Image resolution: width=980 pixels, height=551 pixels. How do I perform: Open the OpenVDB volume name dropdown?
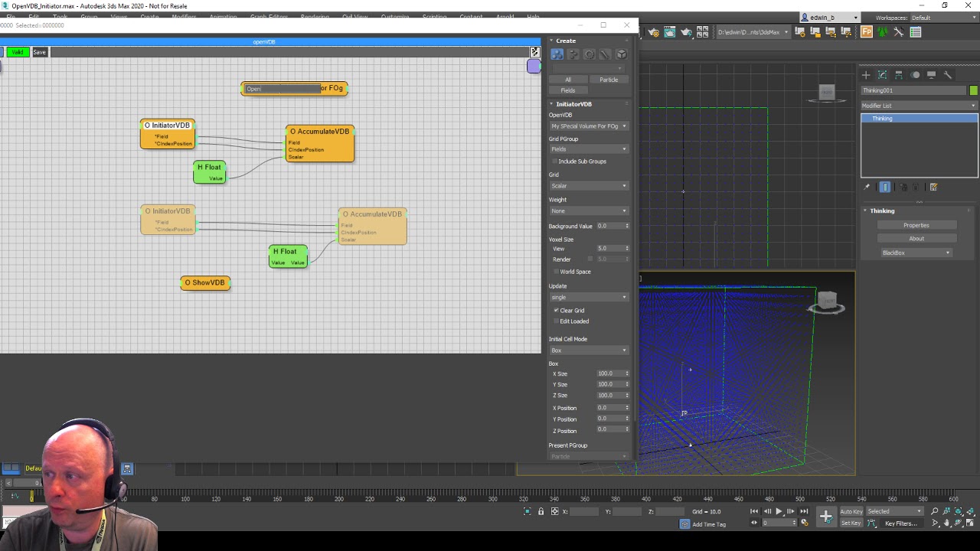coord(588,126)
